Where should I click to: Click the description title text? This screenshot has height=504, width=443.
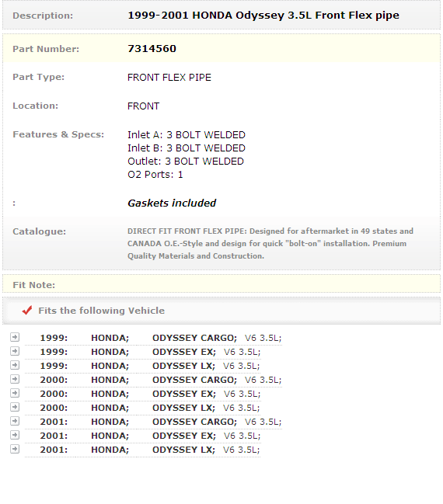(x=263, y=16)
